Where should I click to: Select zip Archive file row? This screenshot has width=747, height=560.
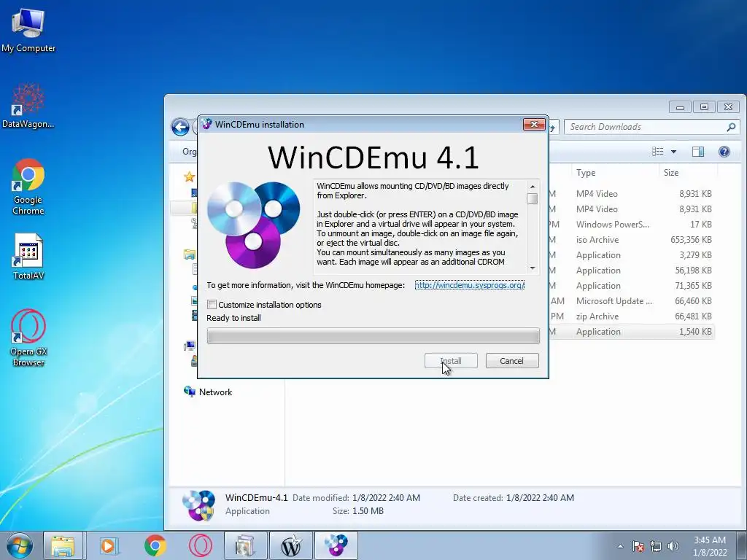pos(631,316)
